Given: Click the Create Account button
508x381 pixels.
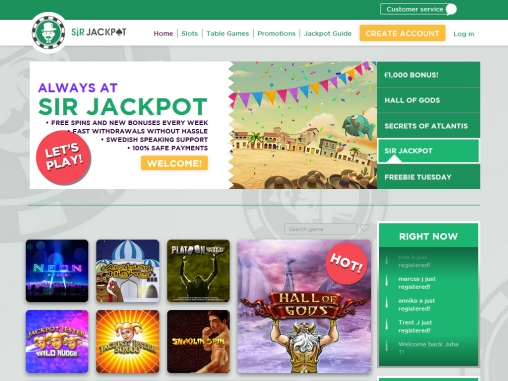Looking at the screenshot, I should click(x=402, y=33).
